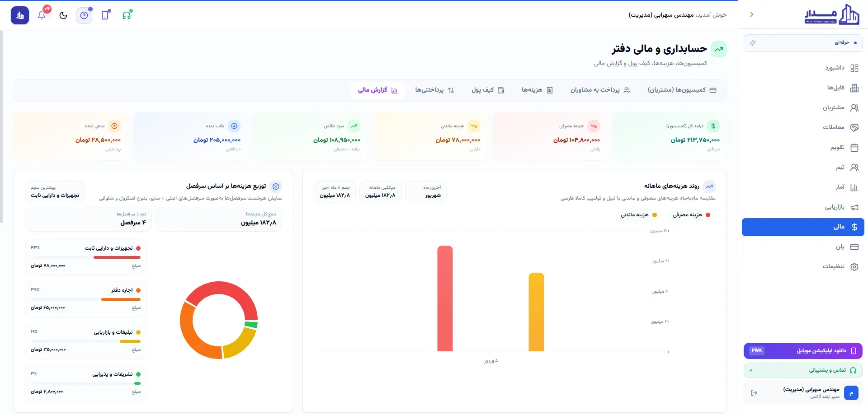
Task: Switch to پرداختنی‌ها tab
Action: click(434, 90)
